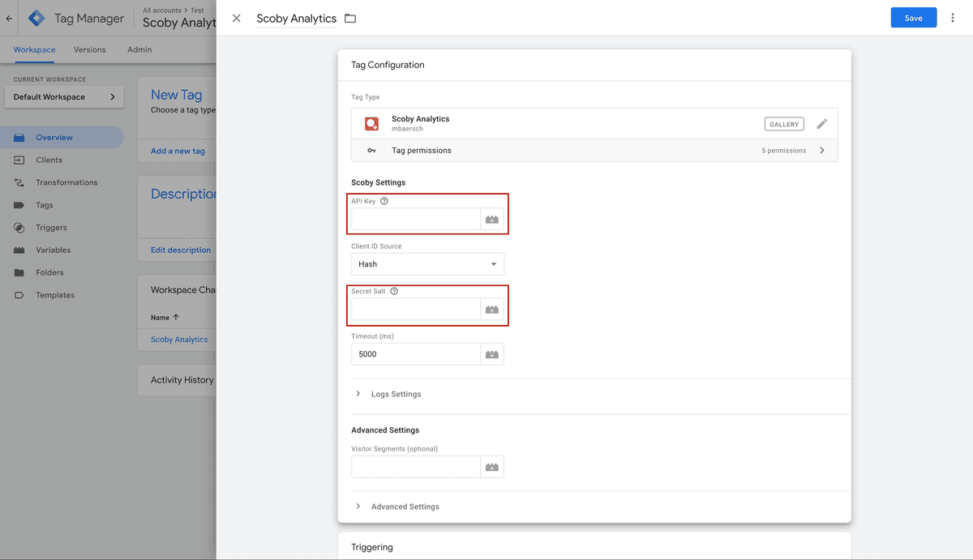
Task: Click the Tag Manager diamond logo
Action: pos(37,18)
